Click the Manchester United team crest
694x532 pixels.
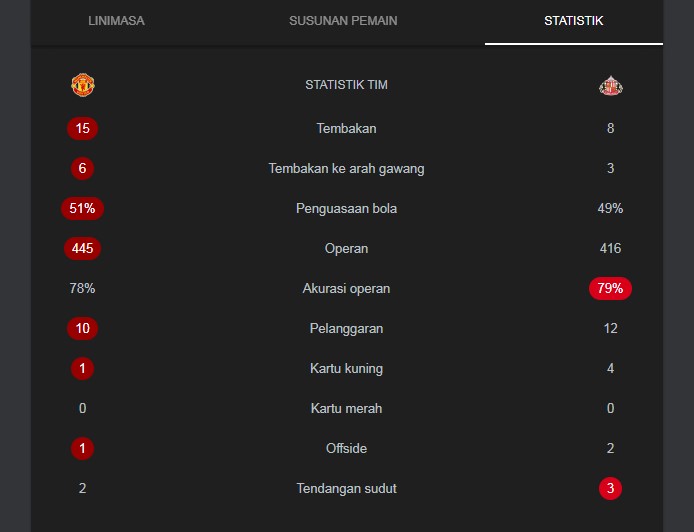(x=82, y=85)
